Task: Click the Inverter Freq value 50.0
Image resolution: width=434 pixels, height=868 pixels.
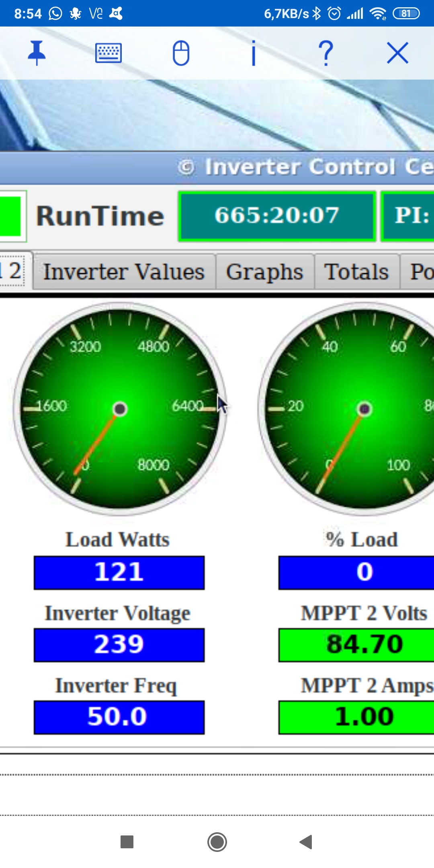Action: [119, 717]
